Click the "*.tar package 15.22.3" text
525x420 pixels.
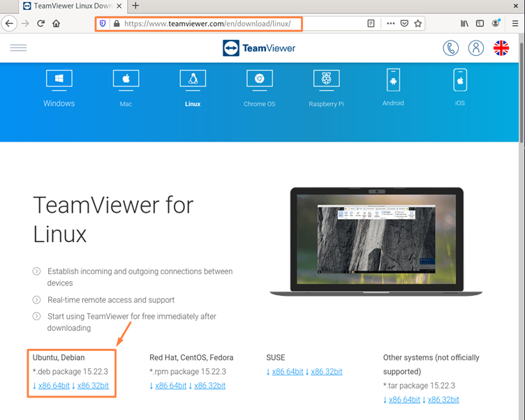[419, 386]
